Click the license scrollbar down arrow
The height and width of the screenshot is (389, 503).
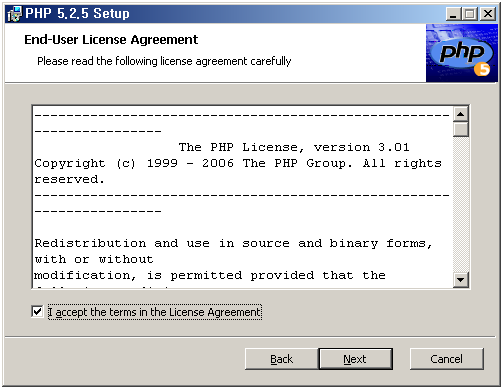point(461,279)
